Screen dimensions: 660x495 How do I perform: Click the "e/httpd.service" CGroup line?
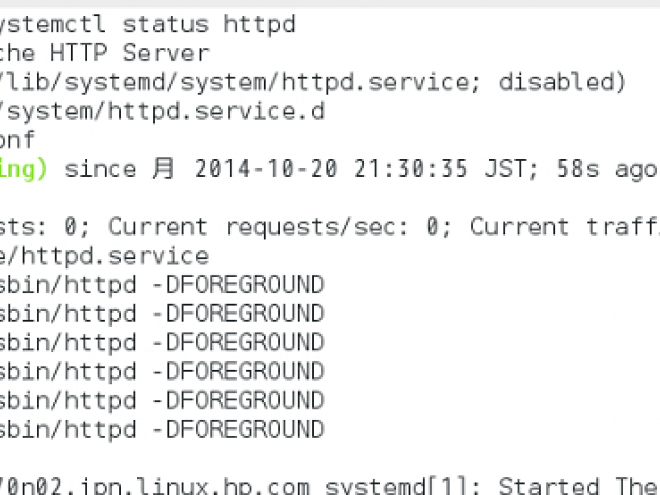(104, 256)
